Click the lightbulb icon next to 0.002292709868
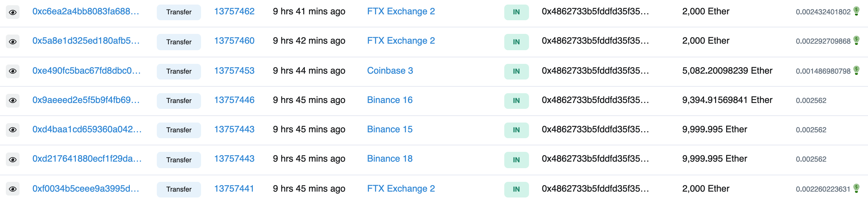Viewport: 868px width, 204px height. coord(856,40)
